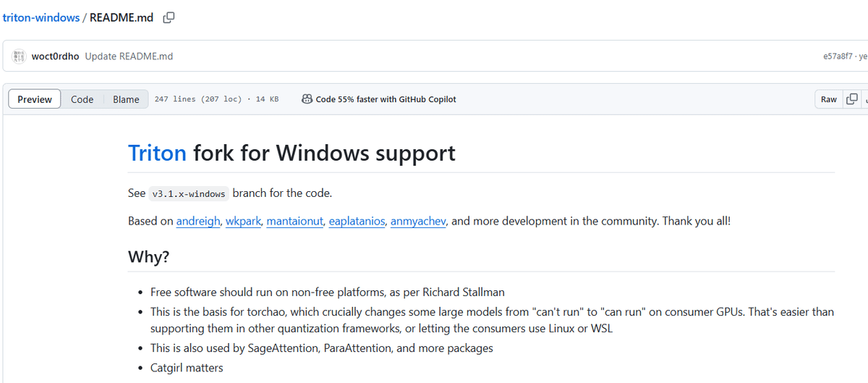Click bullet mentioning SageAttention, ParaAttention
The width and height of the screenshot is (868, 383).
[x=322, y=348]
